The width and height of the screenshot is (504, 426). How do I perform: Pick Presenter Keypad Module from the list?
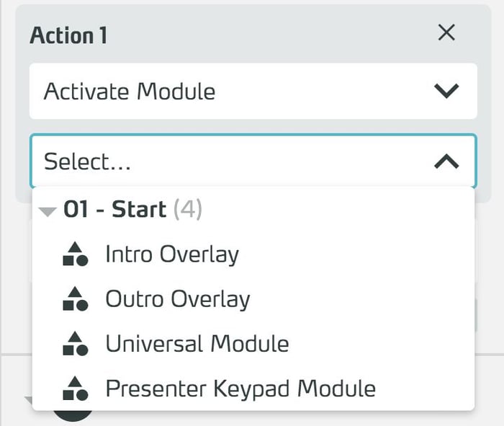(x=240, y=389)
